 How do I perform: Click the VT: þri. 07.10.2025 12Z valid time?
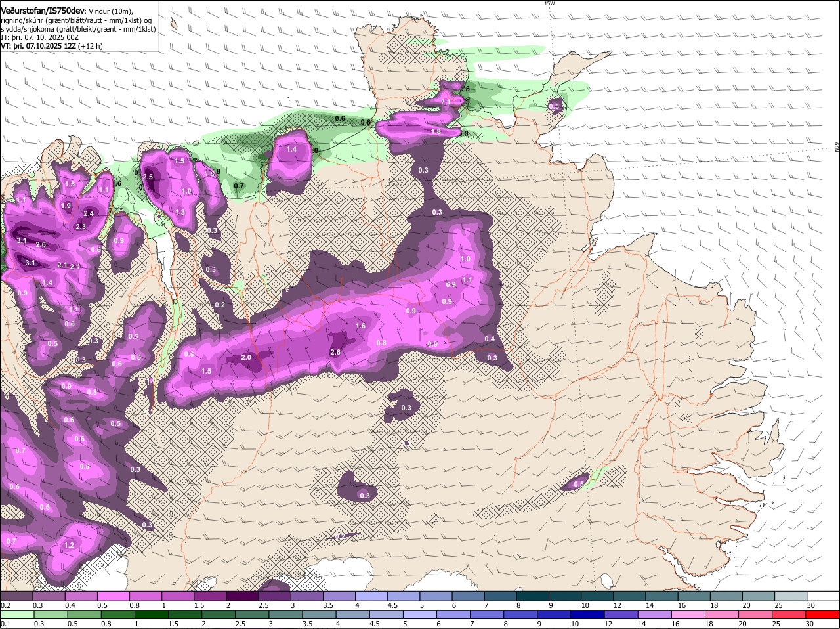point(38,46)
